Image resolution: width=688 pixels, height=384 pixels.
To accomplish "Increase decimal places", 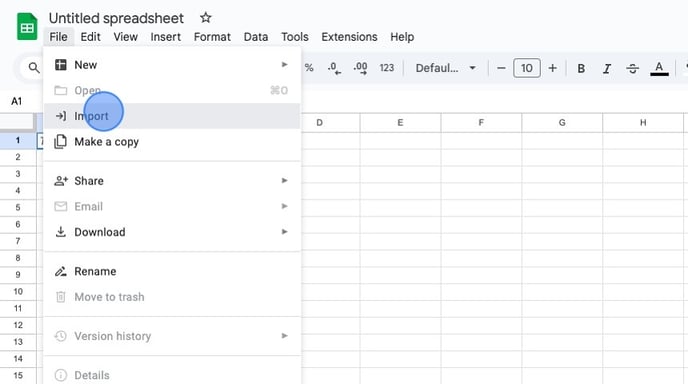I will pyautogui.click(x=360, y=68).
